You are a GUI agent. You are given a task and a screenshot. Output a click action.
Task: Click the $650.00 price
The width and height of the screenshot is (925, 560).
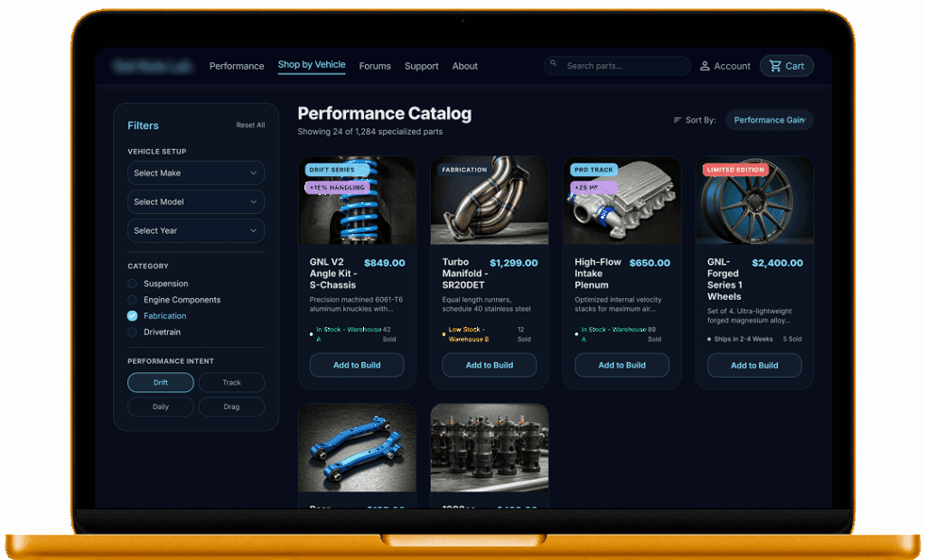coord(649,263)
